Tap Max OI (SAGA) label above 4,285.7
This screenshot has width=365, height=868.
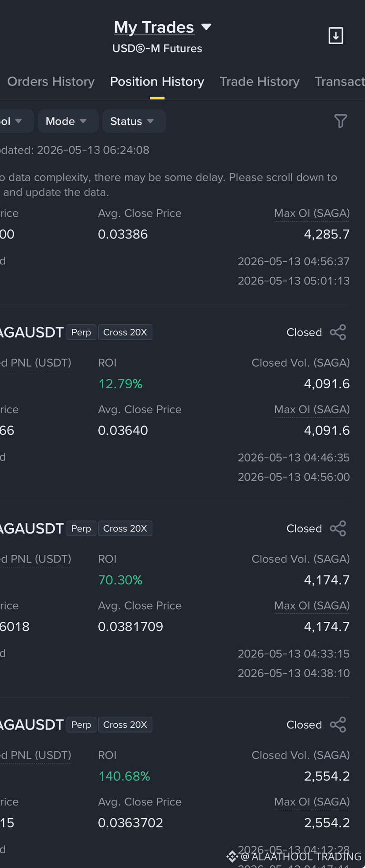(x=312, y=214)
